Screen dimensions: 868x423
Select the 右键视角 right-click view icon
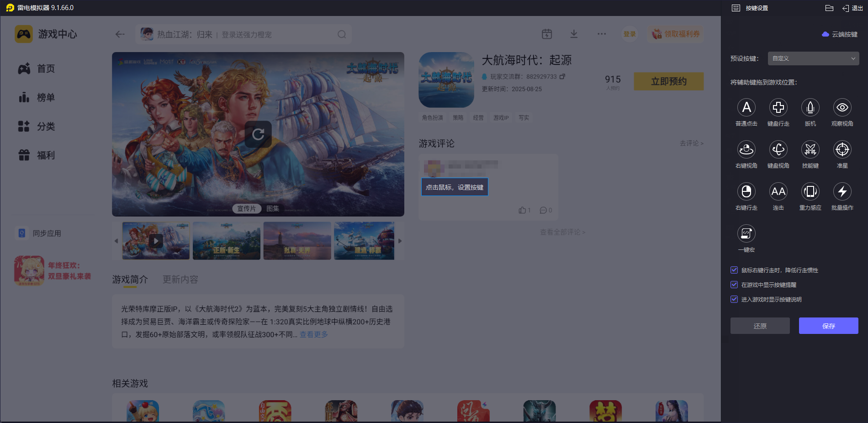[746, 149]
